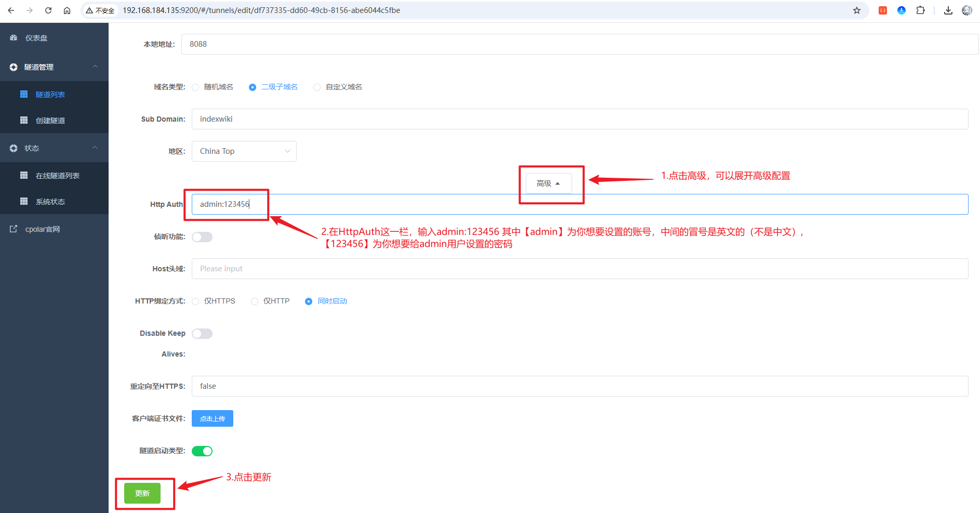Select the 二级子域名 radio option
Viewport: 980px width, 513px height.
point(253,87)
